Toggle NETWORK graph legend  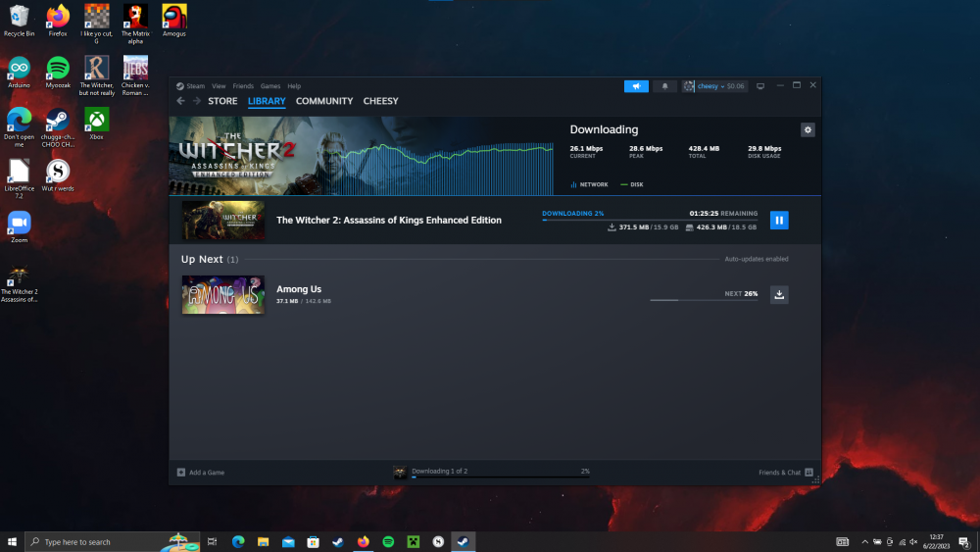(x=589, y=184)
